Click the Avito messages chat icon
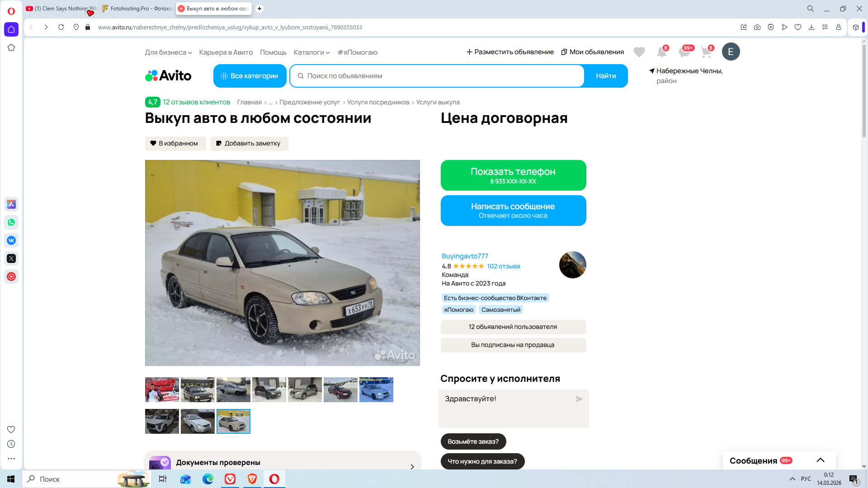 684,52
